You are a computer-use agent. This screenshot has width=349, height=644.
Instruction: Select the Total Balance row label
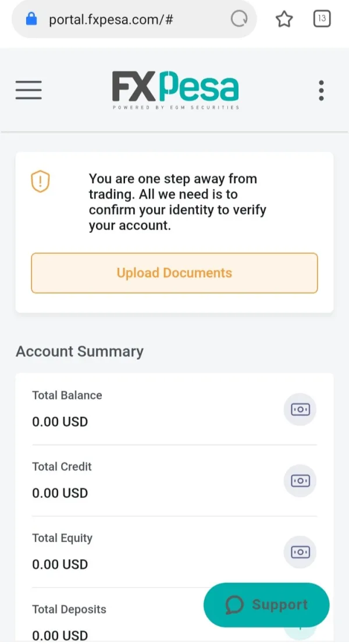67,395
